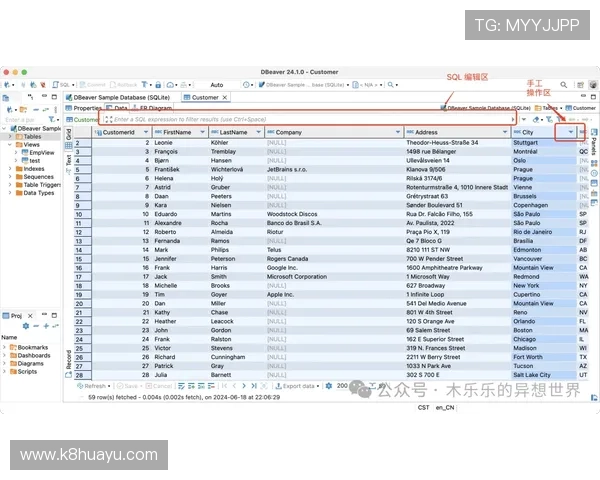This screenshot has height=480, width=600.
Task: Click the navigator collapse all icon
Action: point(36,110)
